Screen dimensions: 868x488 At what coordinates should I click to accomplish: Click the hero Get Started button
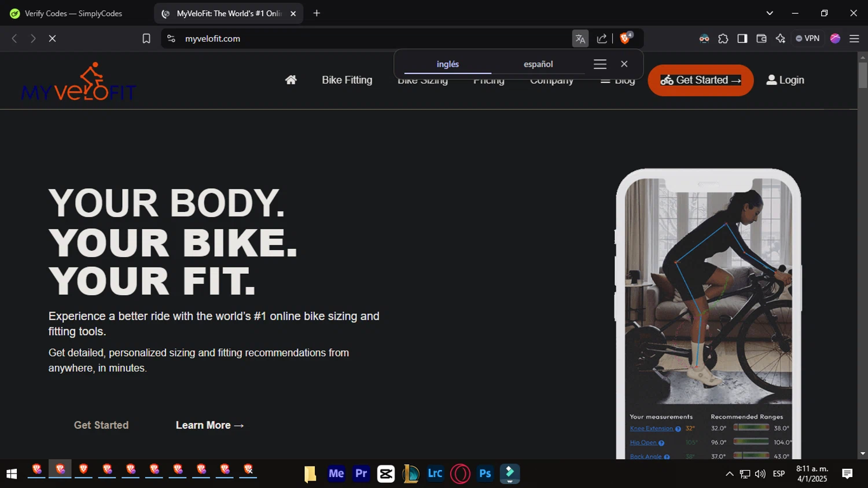[101, 425]
